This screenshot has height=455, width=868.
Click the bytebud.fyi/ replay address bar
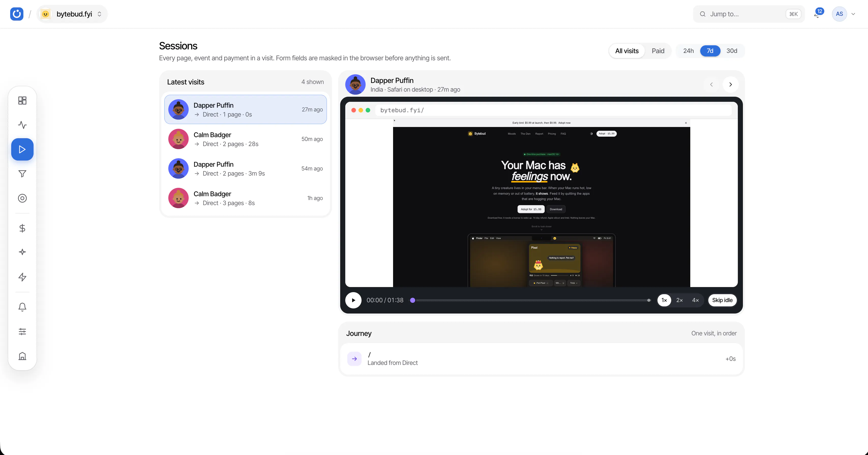(553, 110)
